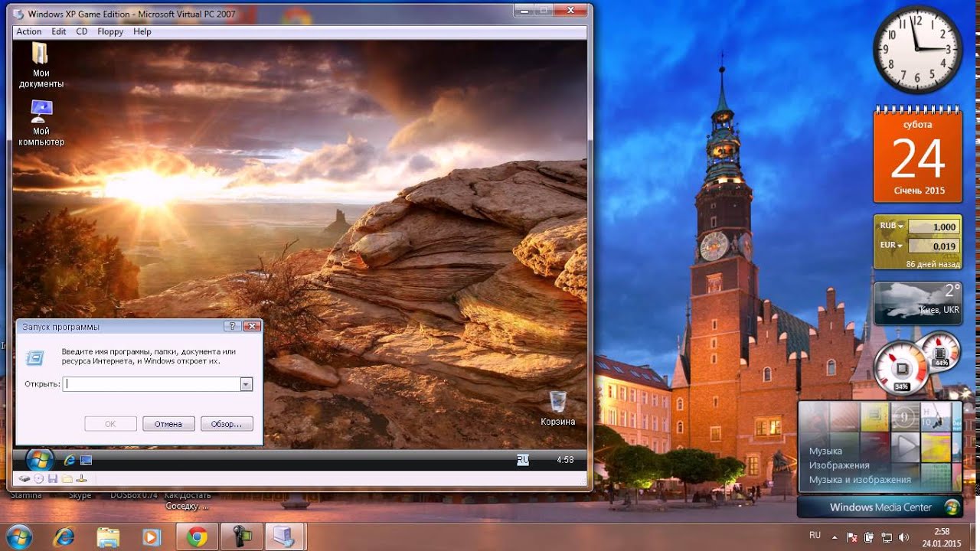Click the Открыть text input field

click(x=152, y=384)
